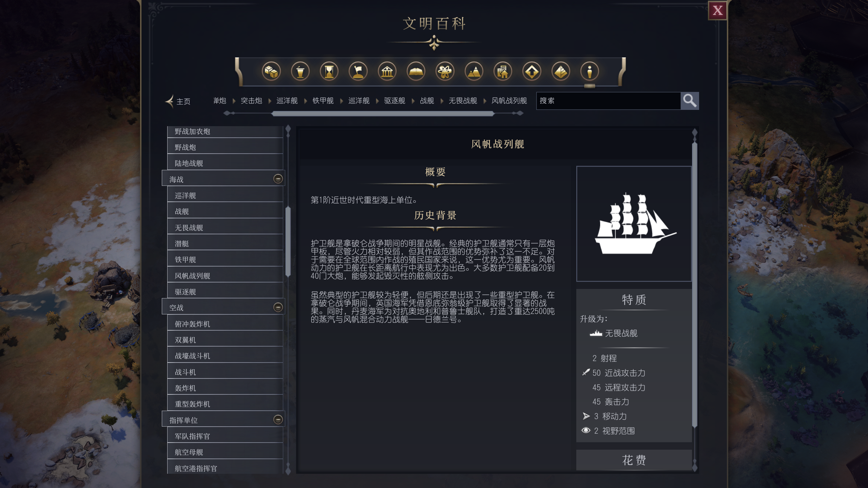868x488 pixels.
Task: Jump to 铁甲舰 in breadcrumb history
Action: (323, 101)
